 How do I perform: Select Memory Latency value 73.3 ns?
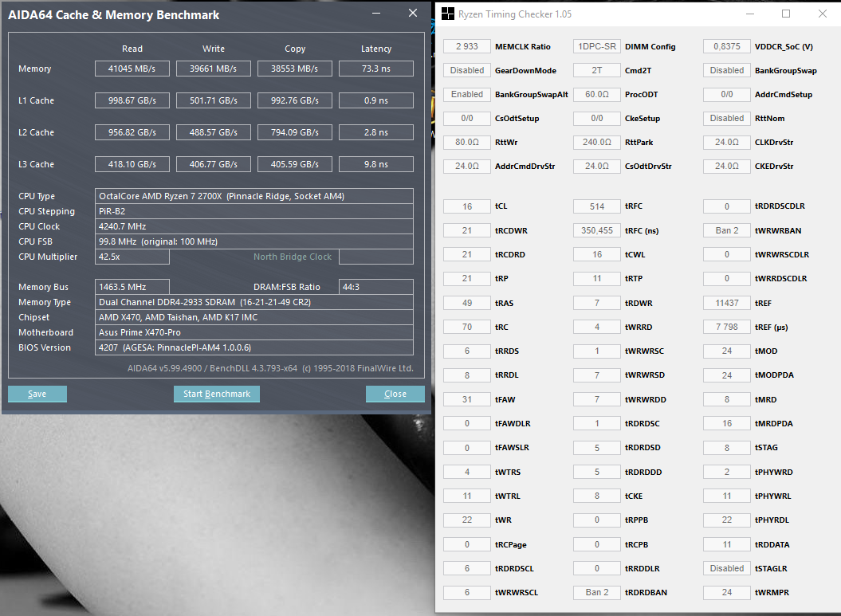point(376,69)
